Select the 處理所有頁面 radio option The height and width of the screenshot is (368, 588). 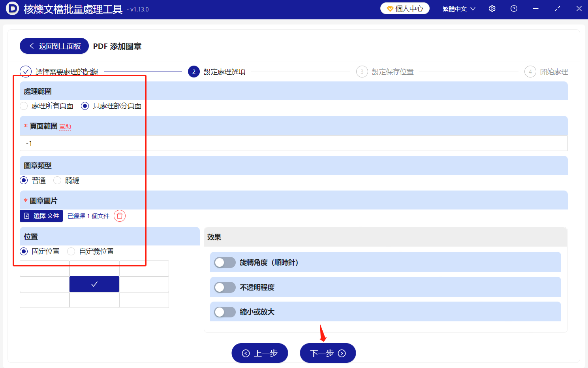(23, 106)
